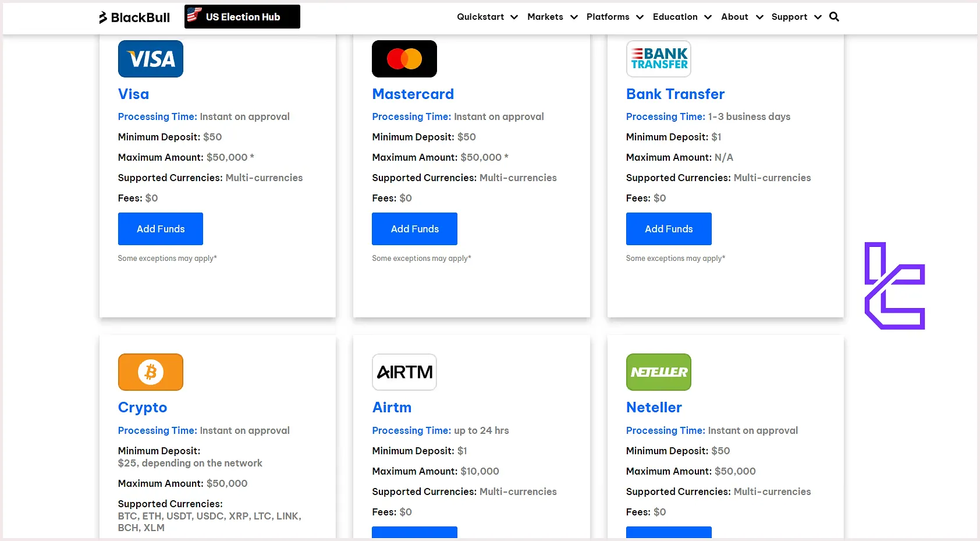Click Crypto '$25, depending on the network' text

tap(190, 463)
